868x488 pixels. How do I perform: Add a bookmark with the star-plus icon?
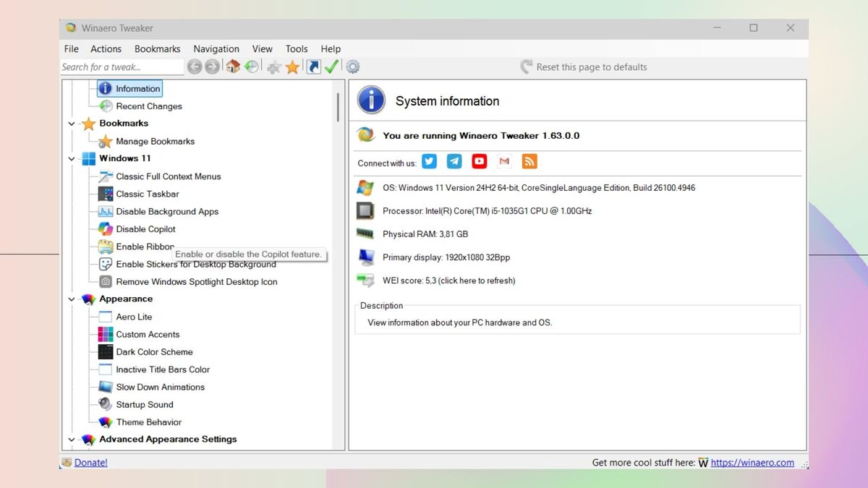(273, 67)
